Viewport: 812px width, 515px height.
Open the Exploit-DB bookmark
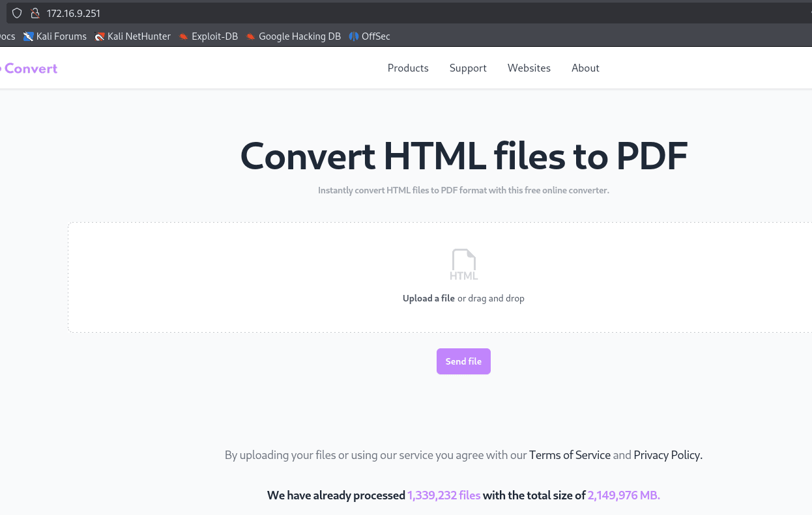[x=208, y=36]
